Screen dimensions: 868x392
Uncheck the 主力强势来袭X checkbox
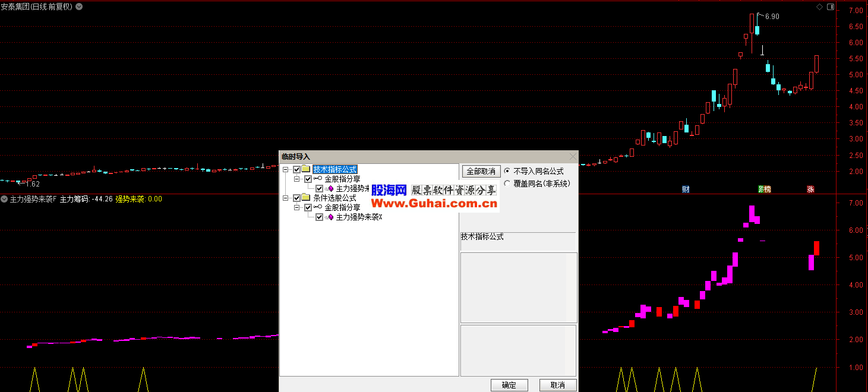(319, 217)
